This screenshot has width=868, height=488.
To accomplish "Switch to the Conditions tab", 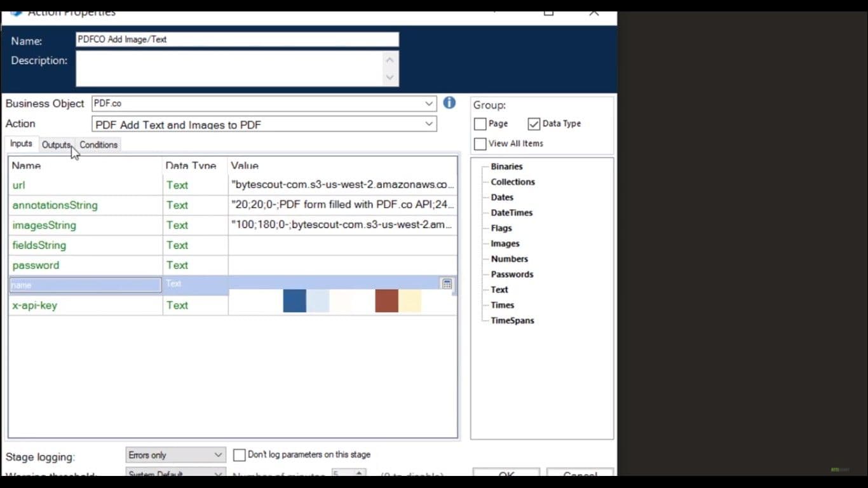I will [98, 145].
